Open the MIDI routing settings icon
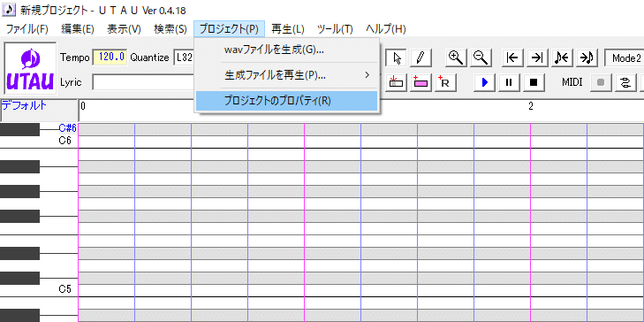 click(x=625, y=82)
